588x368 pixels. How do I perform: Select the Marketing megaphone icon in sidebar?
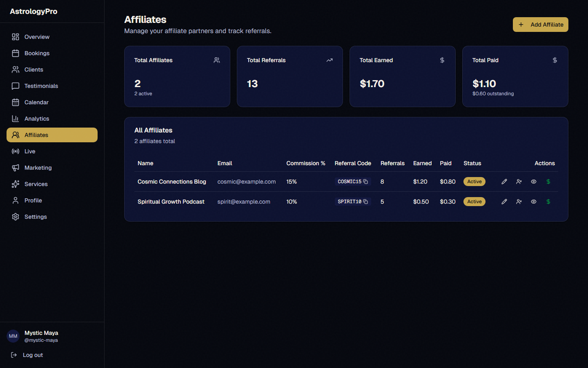[16, 168]
